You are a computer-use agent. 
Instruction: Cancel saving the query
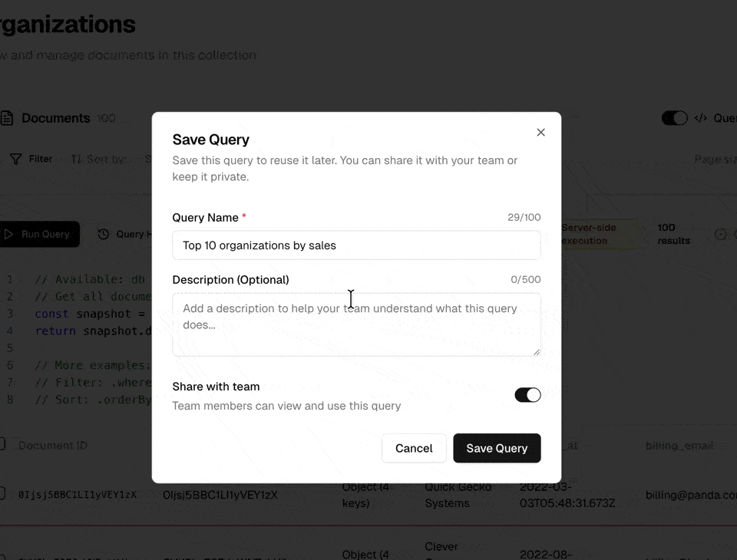coord(414,449)
